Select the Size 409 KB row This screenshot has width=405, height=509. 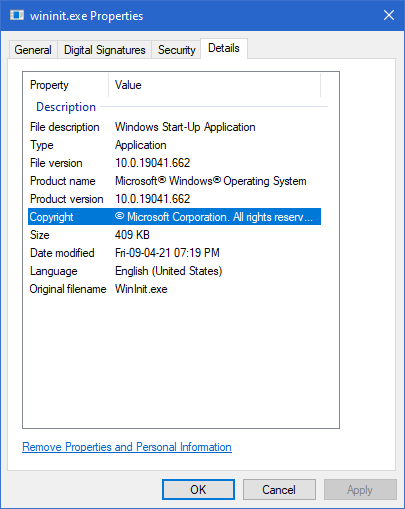(x=174, y=235)
